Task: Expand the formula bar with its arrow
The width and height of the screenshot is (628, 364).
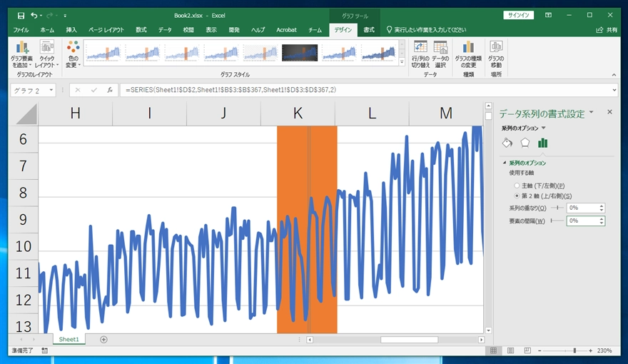Action: coord(614,90)
